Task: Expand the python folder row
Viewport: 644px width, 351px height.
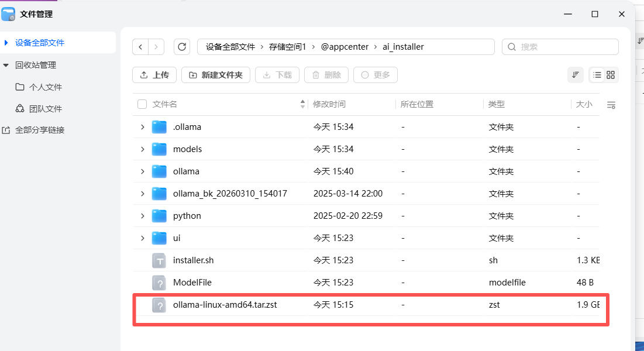Action: [143, 216]
